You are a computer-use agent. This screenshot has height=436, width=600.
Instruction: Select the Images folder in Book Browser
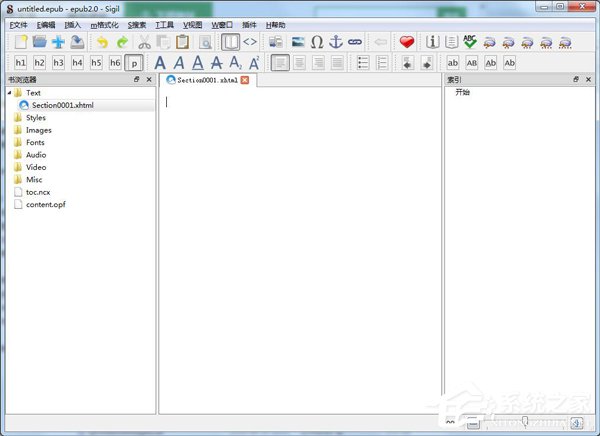pos(38,130)
